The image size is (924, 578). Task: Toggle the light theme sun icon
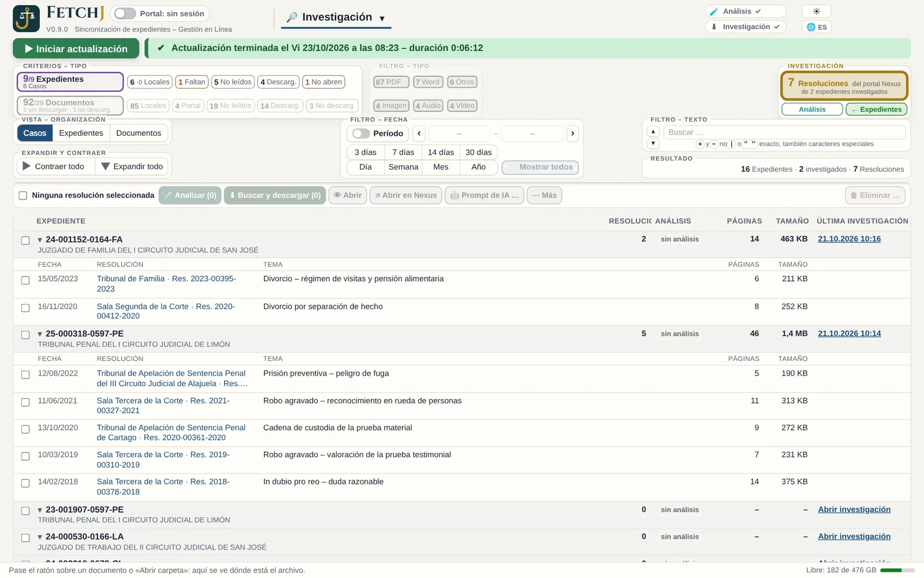coord(816,12)
